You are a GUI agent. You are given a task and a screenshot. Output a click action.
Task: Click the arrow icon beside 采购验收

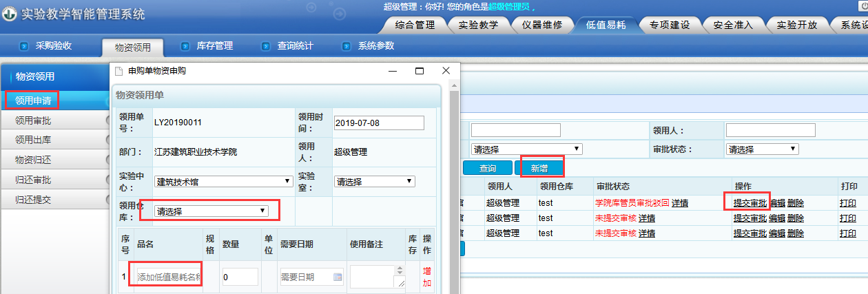click(x=24, y=46)
